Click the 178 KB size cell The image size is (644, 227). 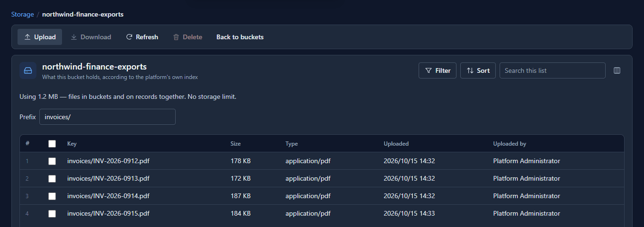[241, 161]
